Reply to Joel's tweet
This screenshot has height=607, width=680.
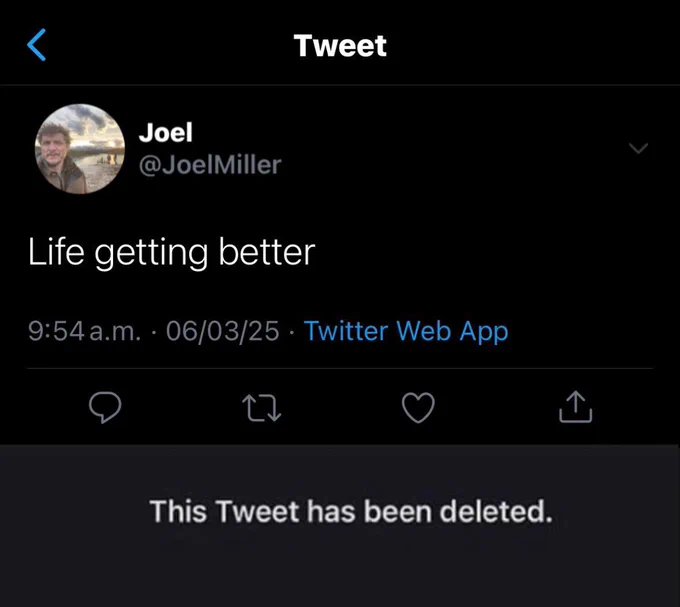click(x=105, y=407)
